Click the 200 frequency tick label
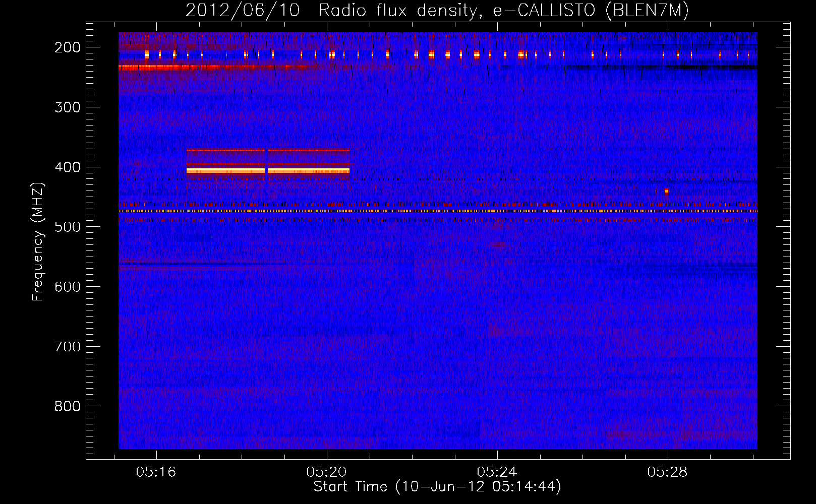The width and height of the screenshot is (816, 504). point(68,47)
